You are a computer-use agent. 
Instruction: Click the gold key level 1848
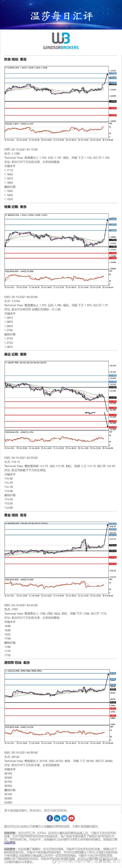7,626
